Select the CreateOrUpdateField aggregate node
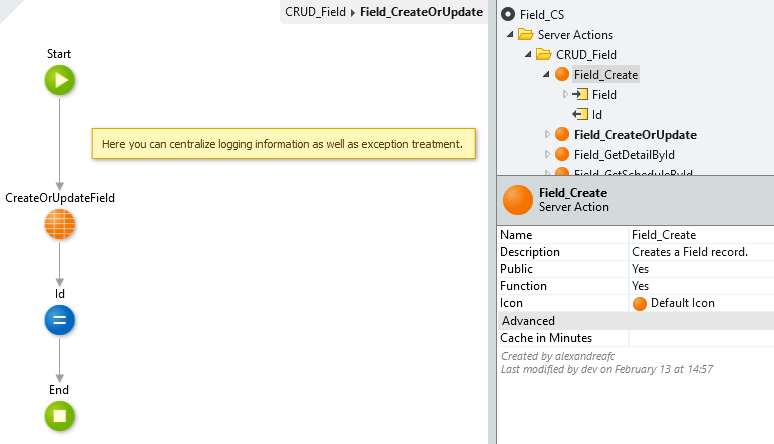Screen dimensions: 774x444 click(x=59, y=225)
